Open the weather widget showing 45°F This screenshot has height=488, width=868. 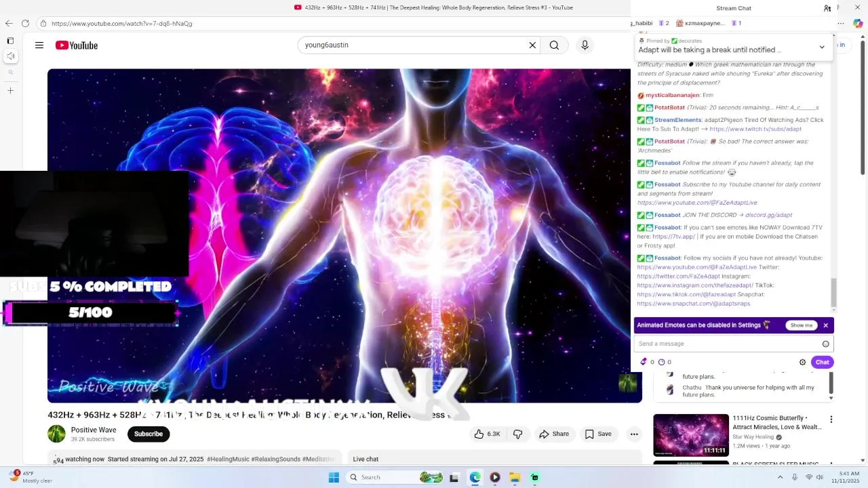point(31,476)
